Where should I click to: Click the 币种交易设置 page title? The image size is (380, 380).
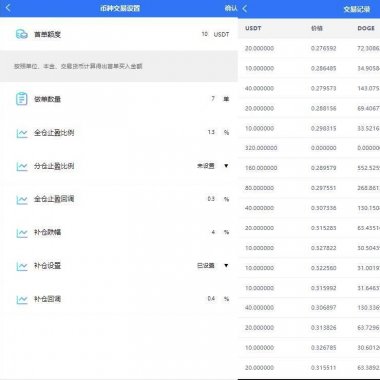click(x=120, y=8)
